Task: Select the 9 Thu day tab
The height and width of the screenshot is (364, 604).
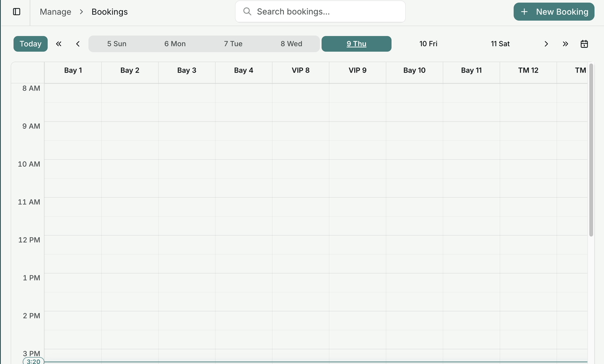Action: point(356,44)
